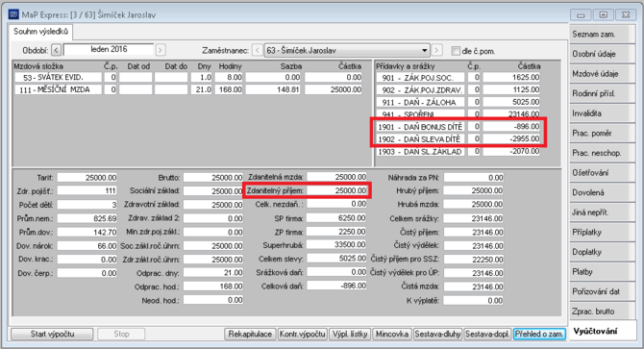This screenshot has width=644, height=349.
Task: Click amount 1625.00 in ZÁK.POJ.SOC. row
Action: (x=511, y=77)
